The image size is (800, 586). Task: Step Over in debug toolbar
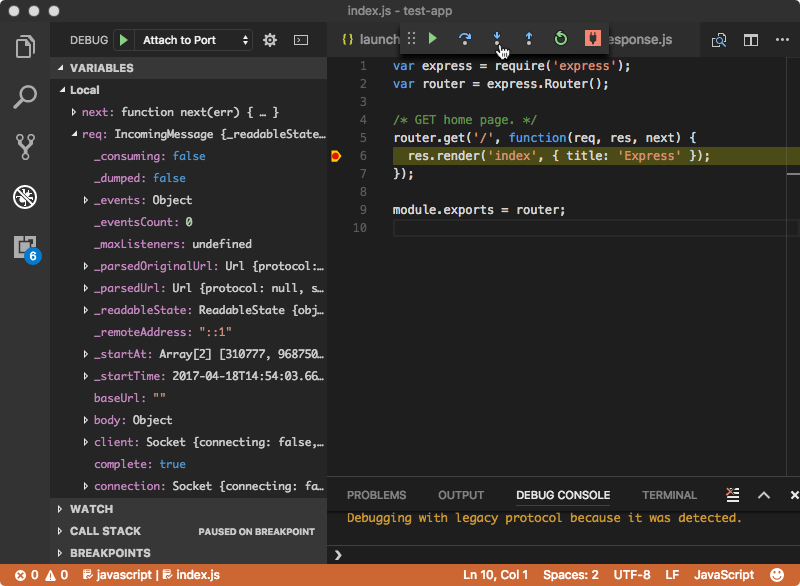(465, 38)
